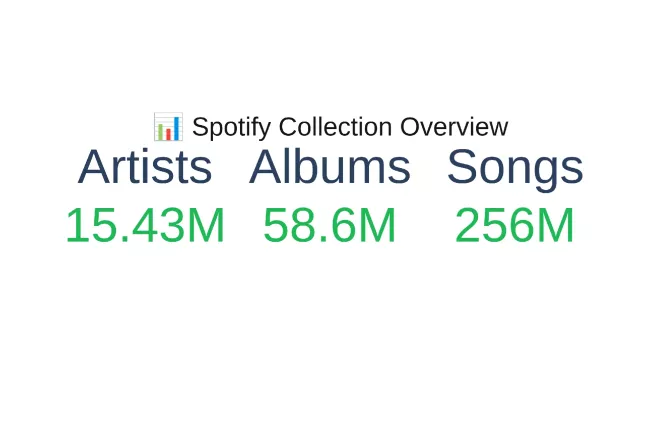Click the red bar in the chart icon
Image resolution: width=650 pixels, height=433 pixels.
tap(166, 132)
